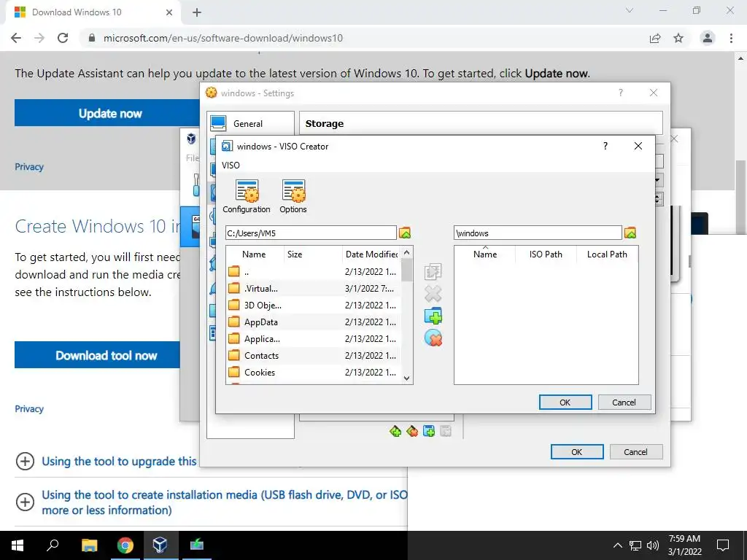747x560 pixels.
Task: Click volume icon in system tray
Action: point(653,545)
